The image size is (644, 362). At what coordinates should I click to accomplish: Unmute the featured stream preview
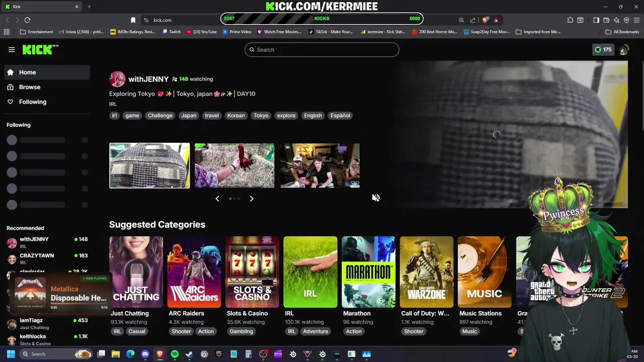[376, 198]
